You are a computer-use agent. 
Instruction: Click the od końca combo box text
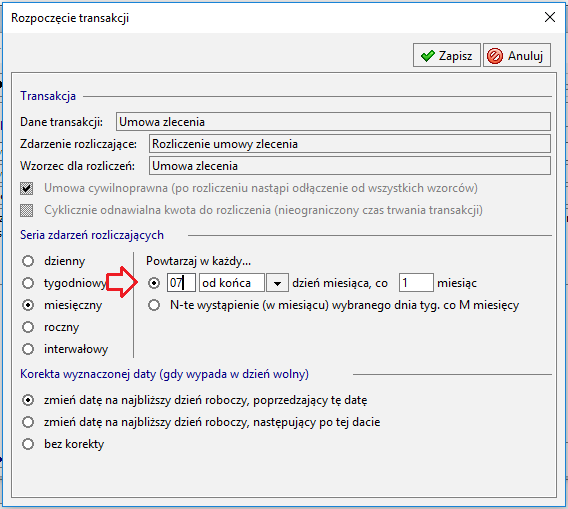tap(232, 283)
